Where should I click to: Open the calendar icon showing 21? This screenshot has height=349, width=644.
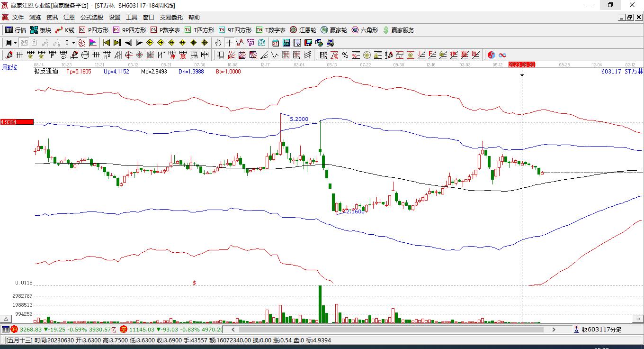coord(275,43)
